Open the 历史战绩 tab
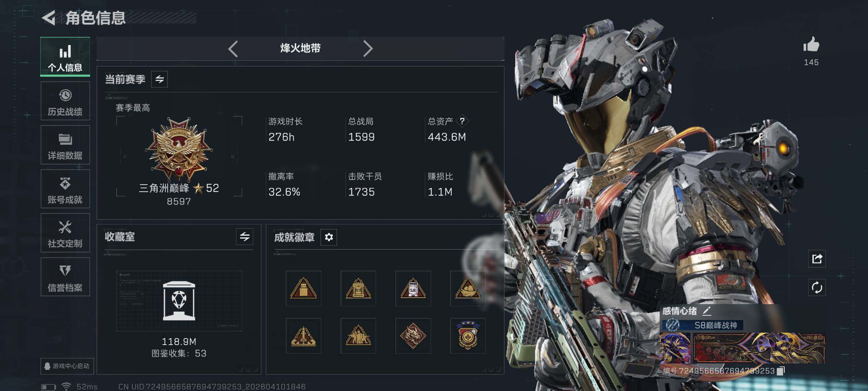 65,101
